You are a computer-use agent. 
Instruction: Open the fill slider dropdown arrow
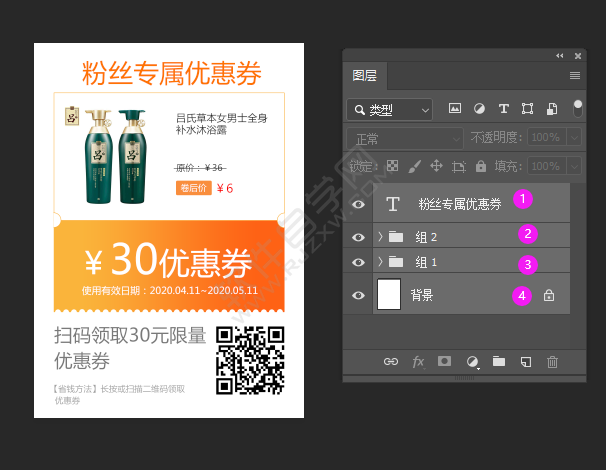pos(574,166)
